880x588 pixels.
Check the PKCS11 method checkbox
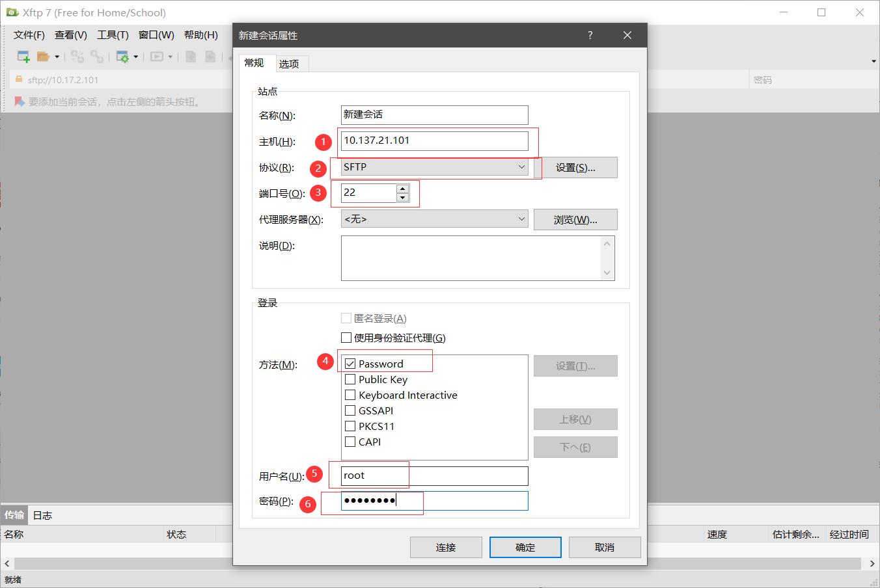pyautogui.click(x=350, y=426)
